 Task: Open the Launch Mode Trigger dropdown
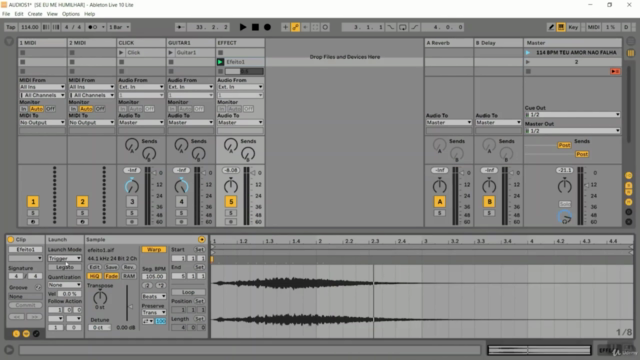(64, 258)
